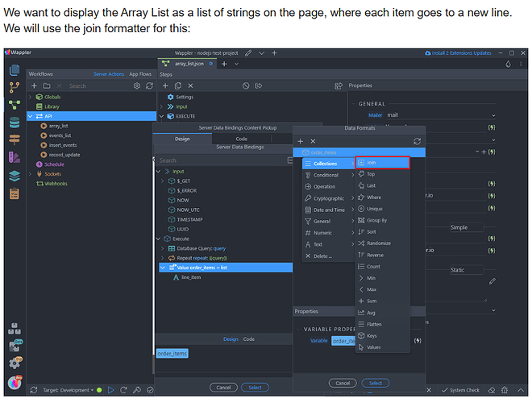This screenshot has height=403, width=532.
Task: Click the order_items expression tag
Action: [x=172, y=354]
